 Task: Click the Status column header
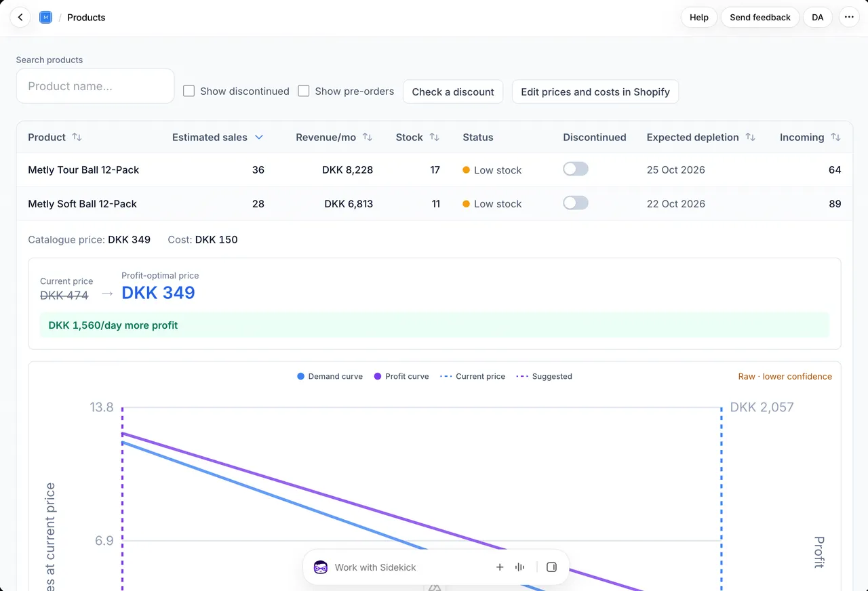478,137
